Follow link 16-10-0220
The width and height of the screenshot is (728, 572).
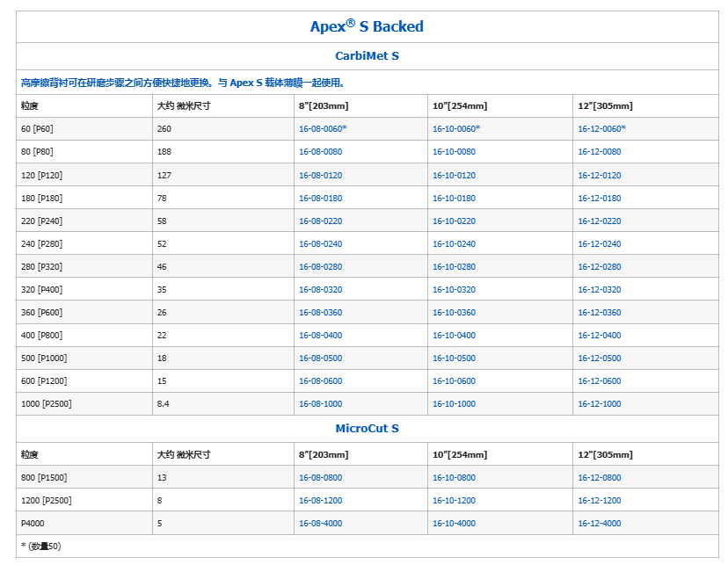coord(454,221)
